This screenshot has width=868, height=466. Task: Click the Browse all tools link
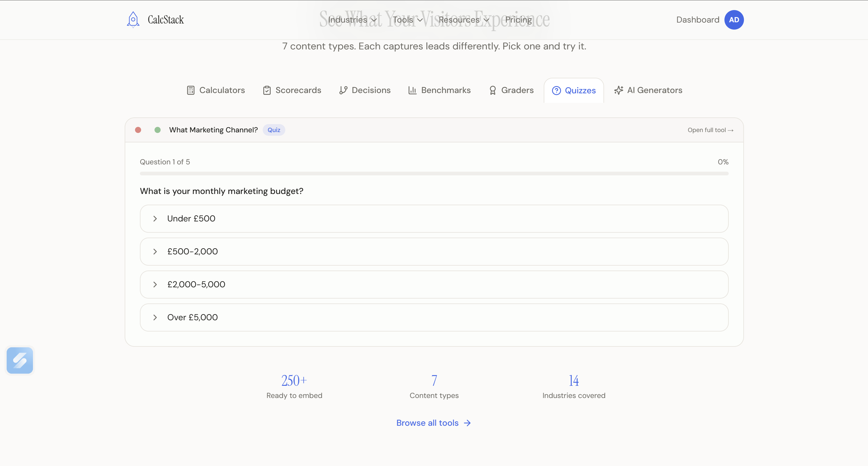[x=434, y=423]
